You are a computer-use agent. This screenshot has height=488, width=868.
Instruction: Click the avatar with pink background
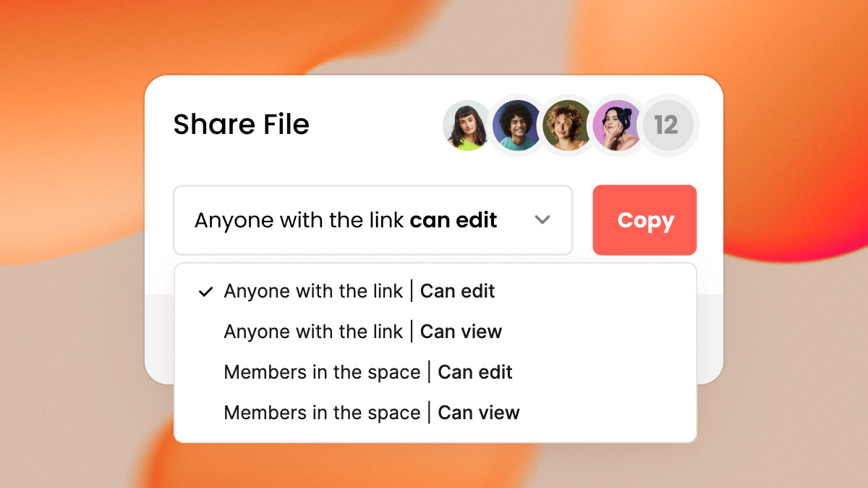(x=616, y=125)
